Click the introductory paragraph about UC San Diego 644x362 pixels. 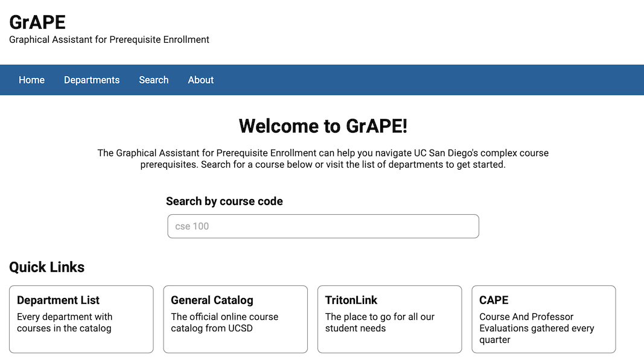pyautogui.click(x=323, y=159)
